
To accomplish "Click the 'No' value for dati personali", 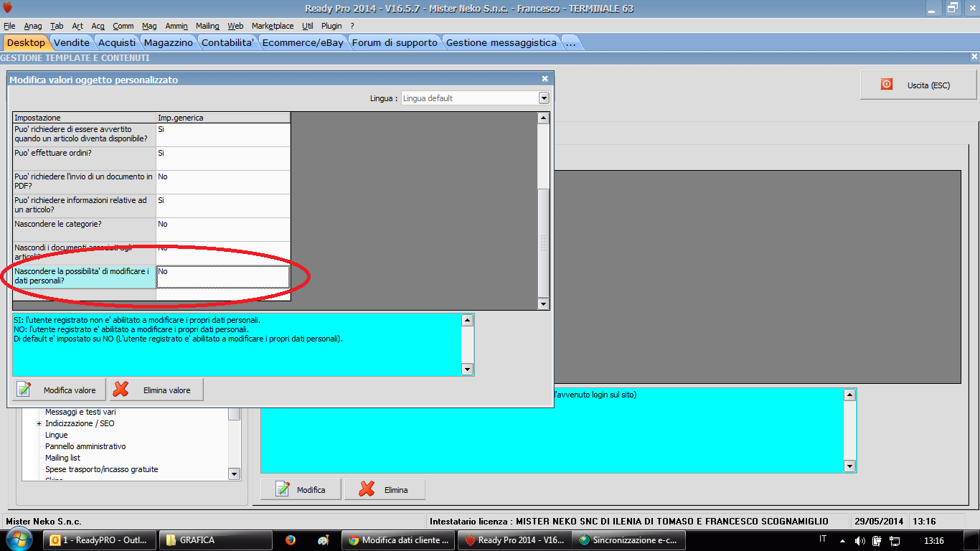I will click(x=223, y=277).
